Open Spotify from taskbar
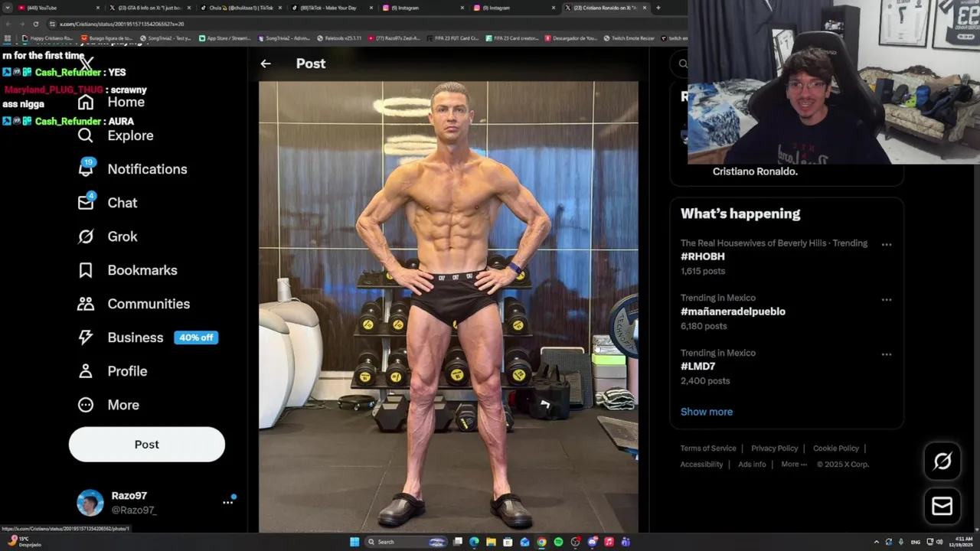This screenshot has width=980, height=551. tap(558, 542)
